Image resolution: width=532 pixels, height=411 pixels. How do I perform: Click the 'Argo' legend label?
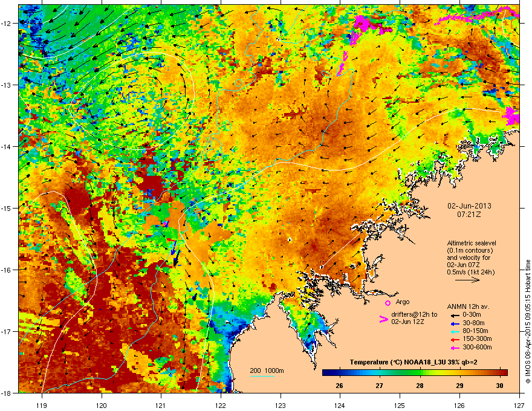403,302
